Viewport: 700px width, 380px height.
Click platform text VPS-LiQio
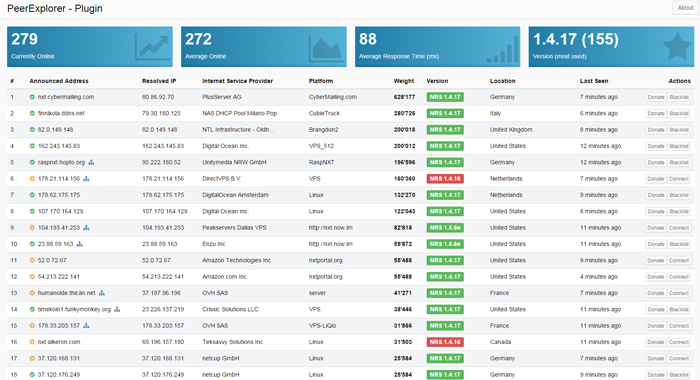click(x=323, y=326)
